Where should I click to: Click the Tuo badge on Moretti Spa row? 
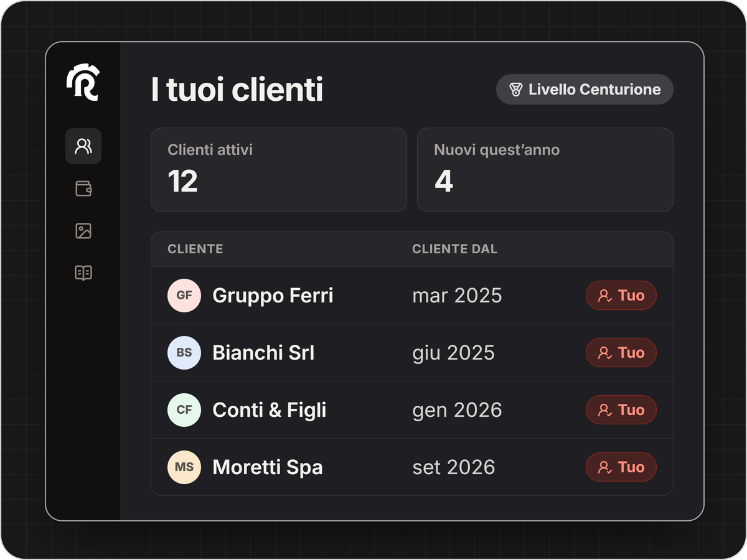[x=621, y=467]
